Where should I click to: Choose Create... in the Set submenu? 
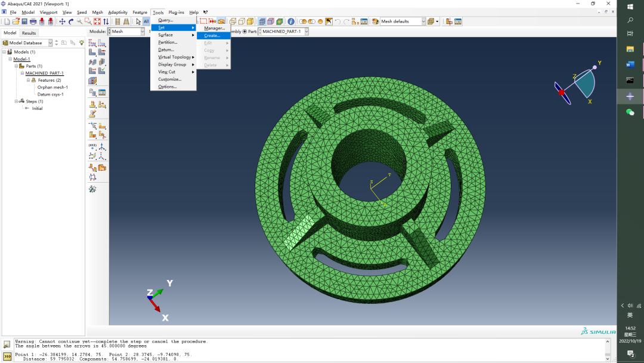(212, 36)
